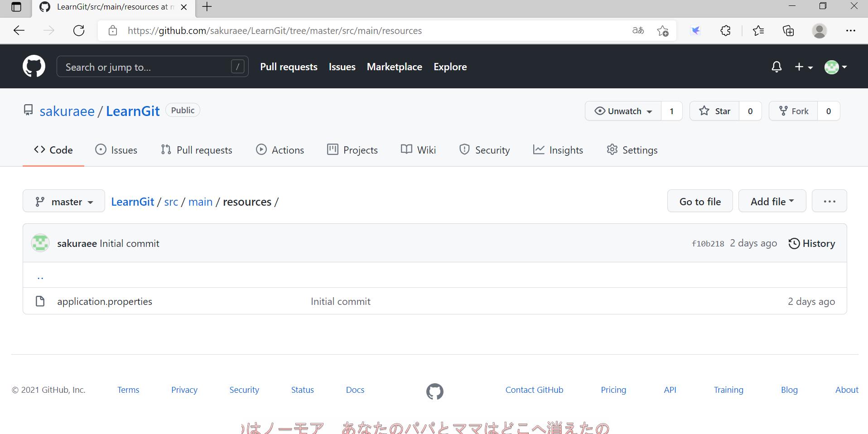Click the application.properties file icon
The height and width of the screenshot is (434, 868).
[x=40, y=301]
